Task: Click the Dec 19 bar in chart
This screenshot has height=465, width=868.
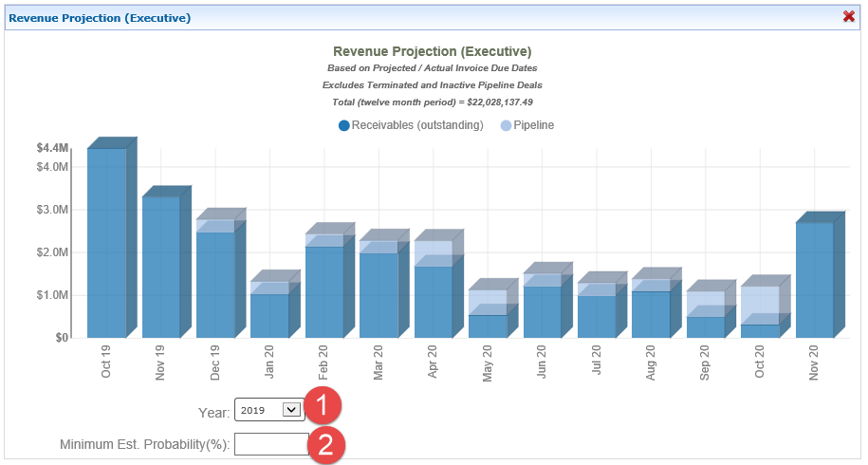Action: pyautogui.click(x=215, y=285)
